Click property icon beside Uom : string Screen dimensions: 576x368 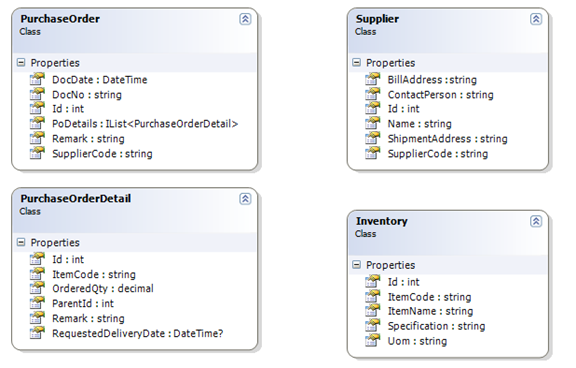click(x=372, y=340)
